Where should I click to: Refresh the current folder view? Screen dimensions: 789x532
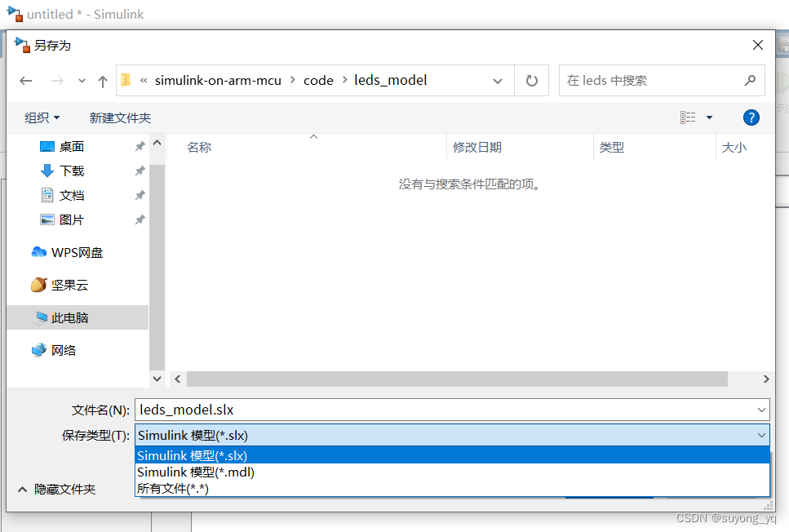(x=531, y=81)
